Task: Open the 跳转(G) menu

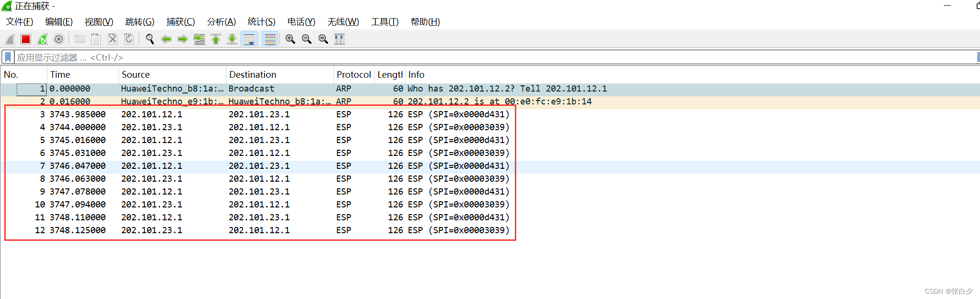Action: tap(140, 22)
